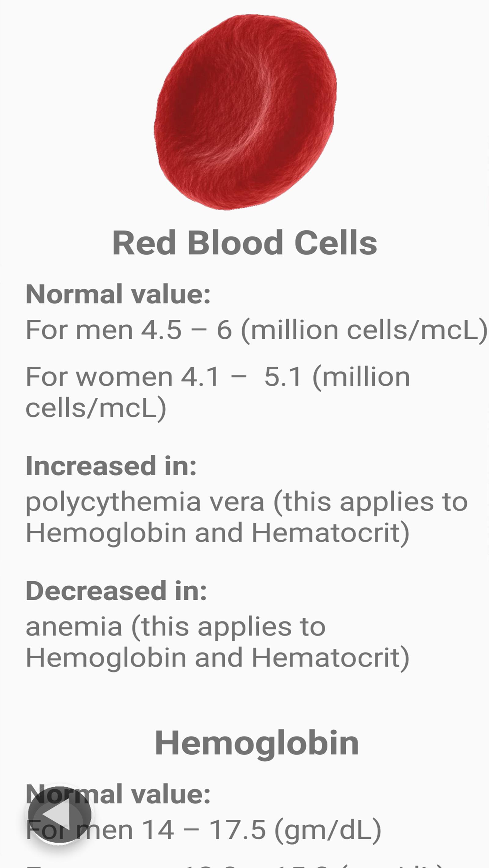Screen dimensions: 489x868
Task: Select the Red Blood Cells heading
Action: pos(244,243)
